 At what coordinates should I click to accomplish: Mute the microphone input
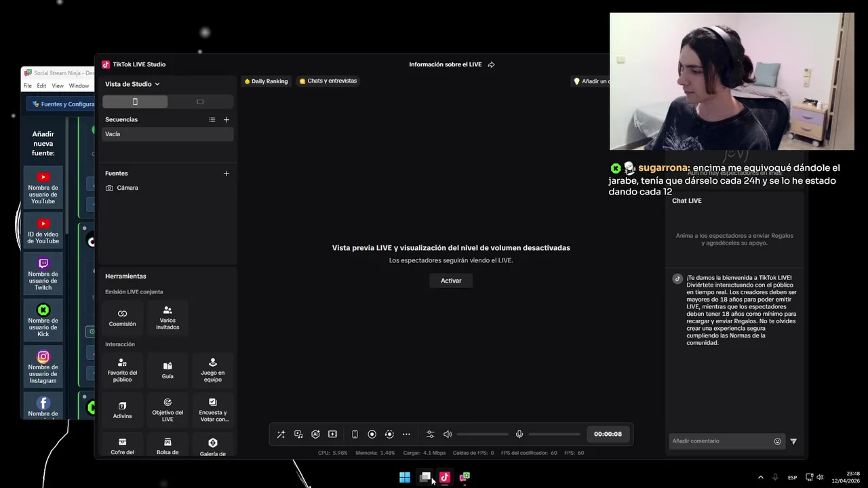tap(519, 434)
